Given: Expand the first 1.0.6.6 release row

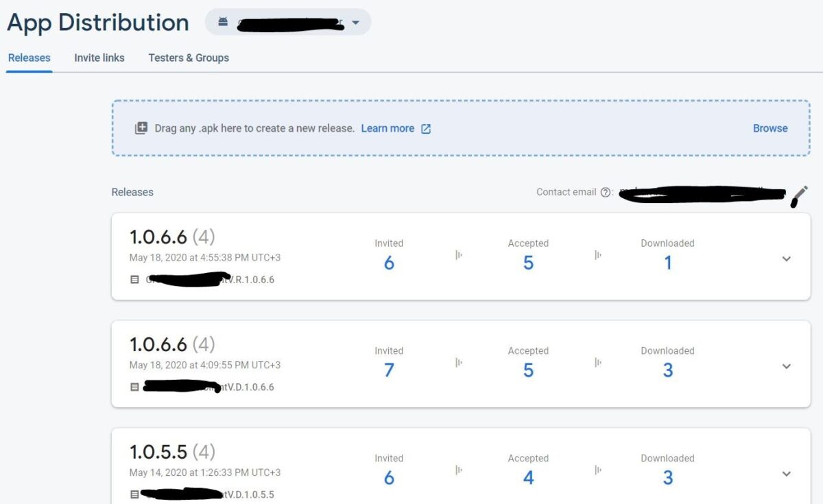Looking at the screenshot, I should [786, 259].
